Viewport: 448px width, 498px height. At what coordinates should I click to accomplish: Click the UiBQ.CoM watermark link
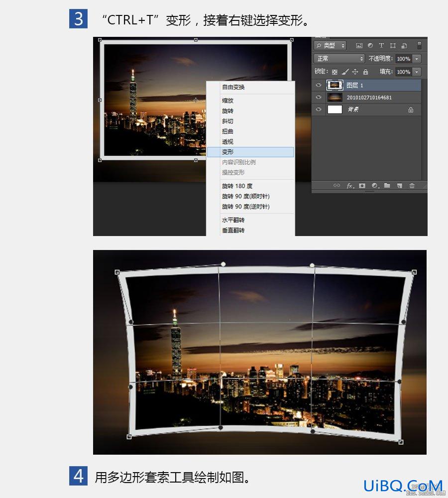click(x=403, y=486)
